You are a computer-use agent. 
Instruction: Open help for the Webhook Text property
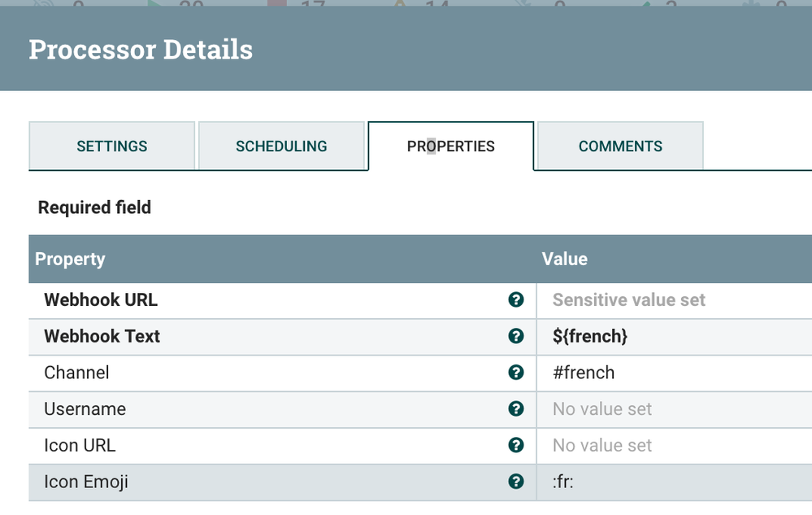(x=516, y=336)
